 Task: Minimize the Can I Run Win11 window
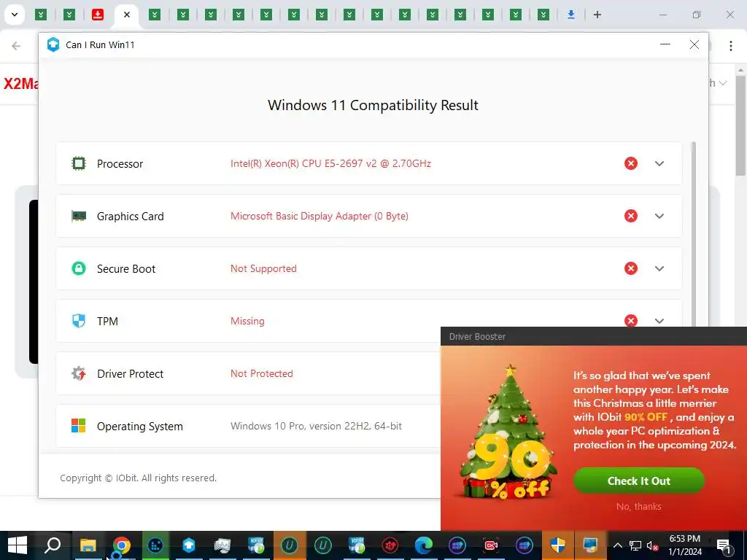(x=665, y=44)
